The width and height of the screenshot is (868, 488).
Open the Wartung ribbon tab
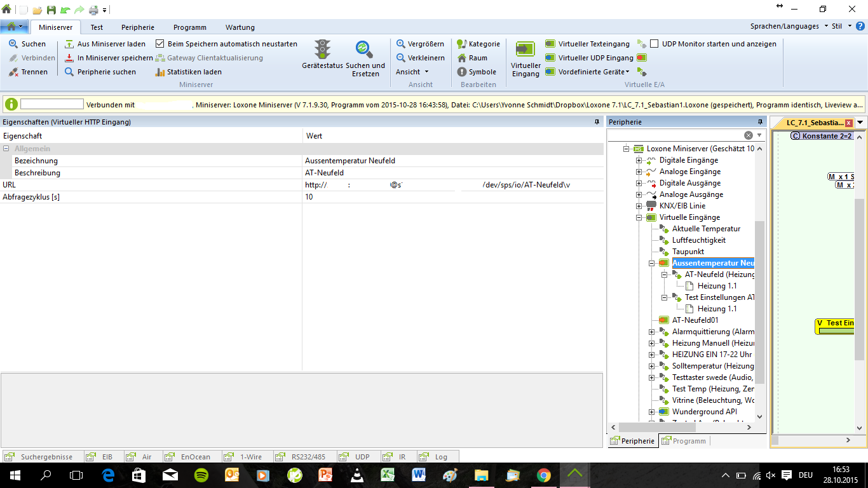[x=240, y=27]
